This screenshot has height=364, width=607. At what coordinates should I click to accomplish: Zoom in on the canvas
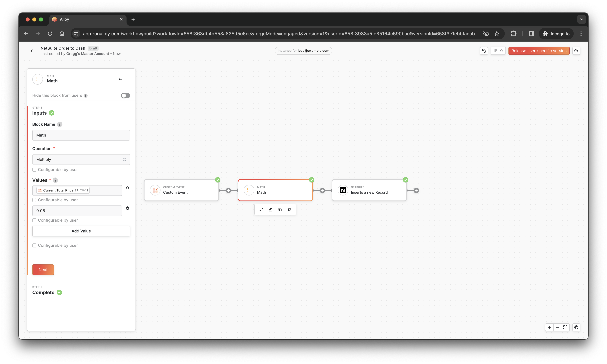pos(549,328)
